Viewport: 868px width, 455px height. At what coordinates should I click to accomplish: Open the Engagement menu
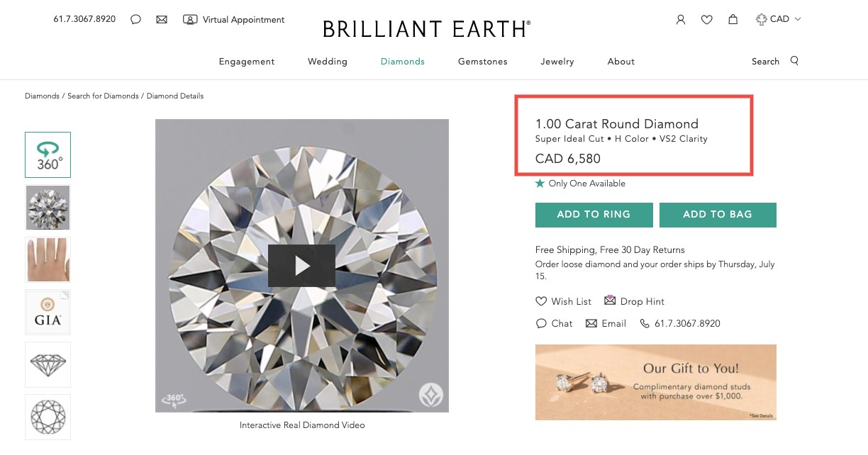click(x=246, y=62)
